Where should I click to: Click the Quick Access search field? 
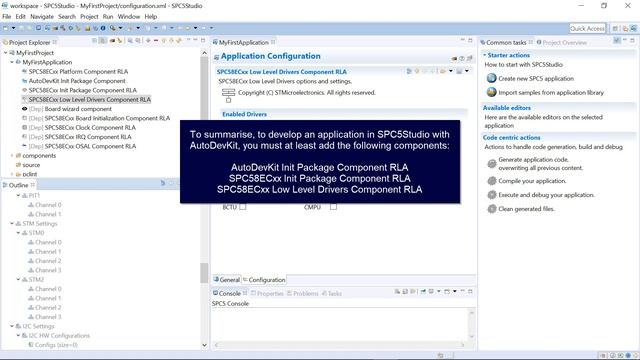pyautogui.click(x=587, y=28)
